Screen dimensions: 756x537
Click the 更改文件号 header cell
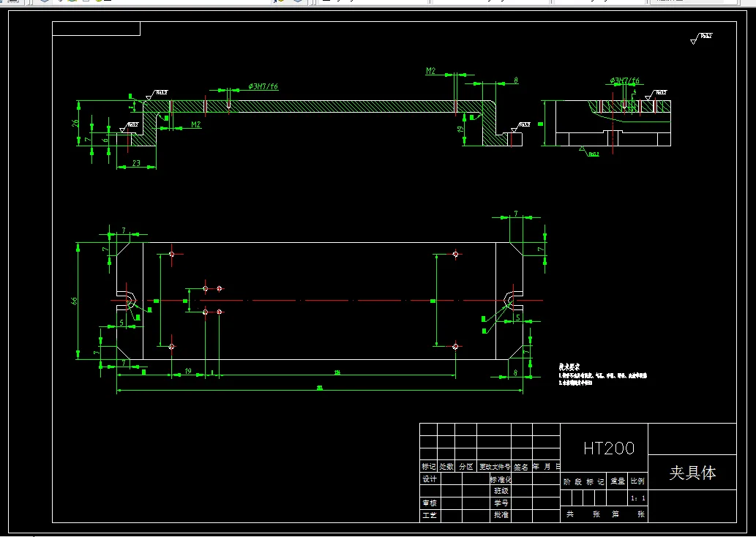tap(494, 467)
